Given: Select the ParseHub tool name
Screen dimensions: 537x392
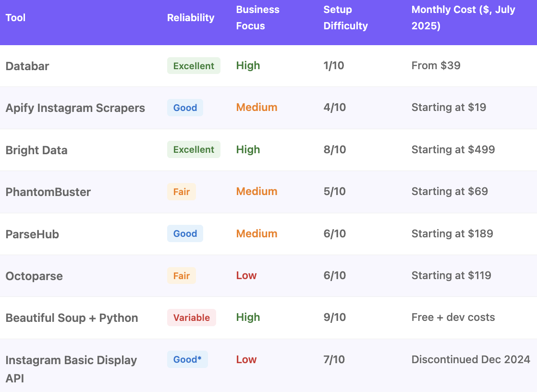Looking at the screenshot, I should 32,234.
